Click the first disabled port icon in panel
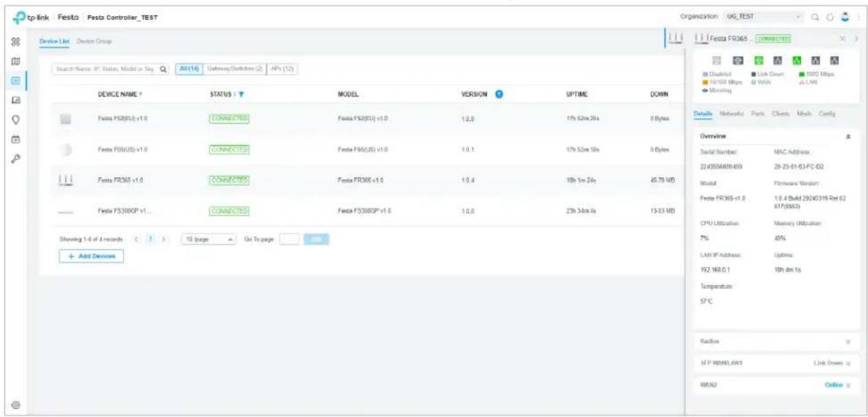The image size is (868, 417). [718, 60]
